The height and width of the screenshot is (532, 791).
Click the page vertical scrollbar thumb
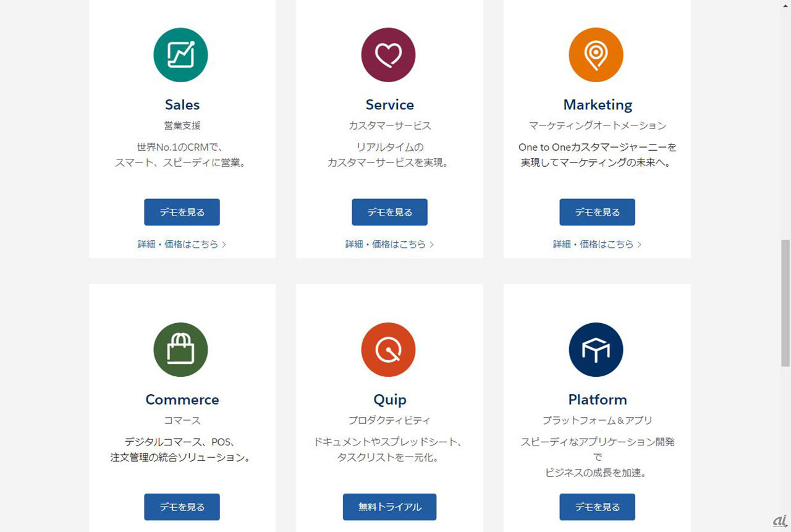click(785, 303)
